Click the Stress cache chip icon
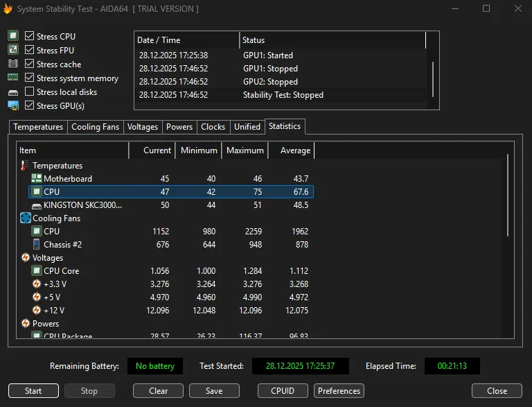Screen dimensions: 532x407 13,64
